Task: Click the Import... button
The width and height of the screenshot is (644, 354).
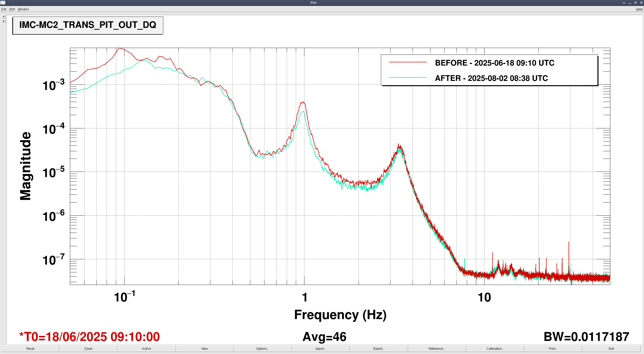Action: tap(321, 348)
